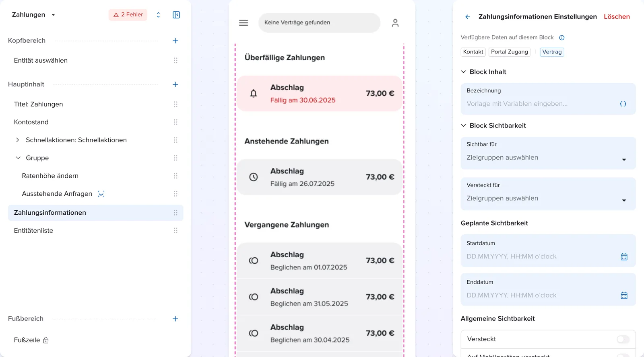The image size is (644, 357).
Task: Collapse Block Inhalt section
Action: [463, 72]
